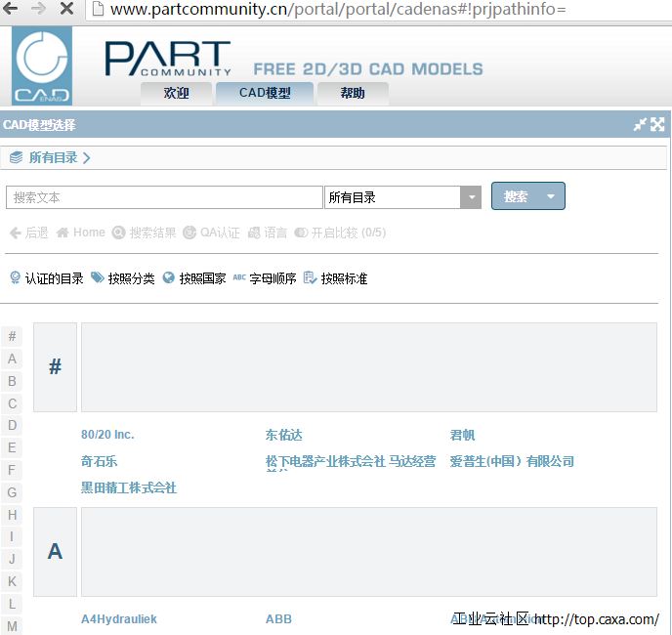Jump to letter F in index
Screen dimensions: 672x635
(x=12, y=470)
